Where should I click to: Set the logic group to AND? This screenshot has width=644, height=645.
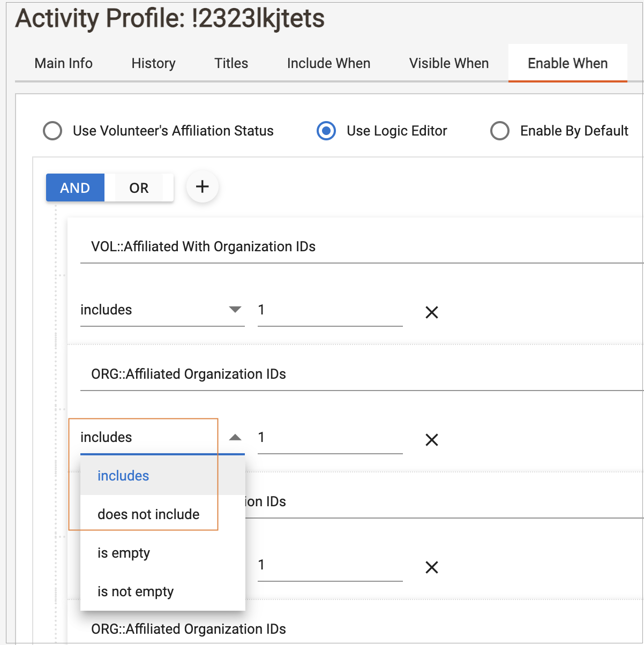click(75, 188)
